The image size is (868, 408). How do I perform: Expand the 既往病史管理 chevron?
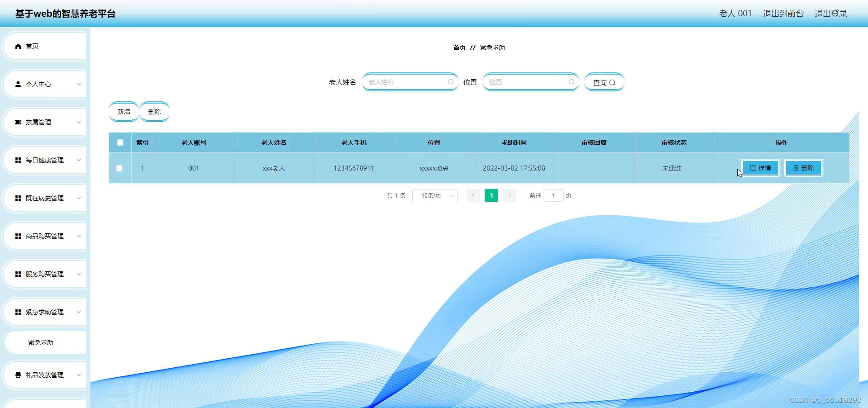click(x=79, y=198)
